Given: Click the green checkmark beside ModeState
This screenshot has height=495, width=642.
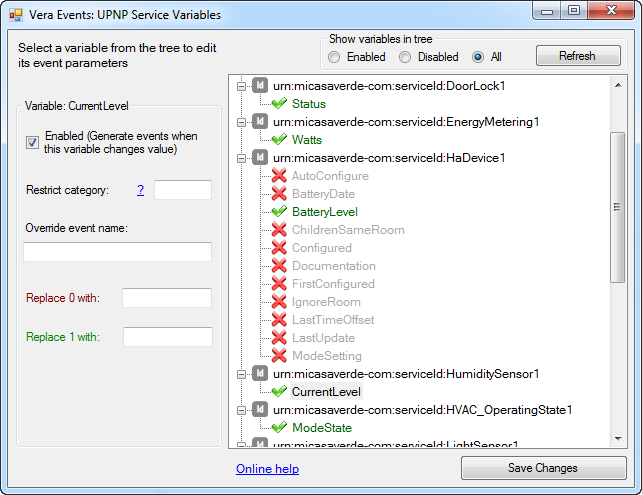Looking at the screenshot, I should coord(279,428).
